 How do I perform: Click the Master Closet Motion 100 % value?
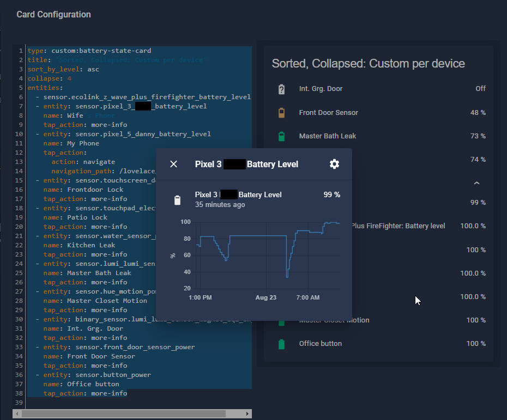click(475, 320)
